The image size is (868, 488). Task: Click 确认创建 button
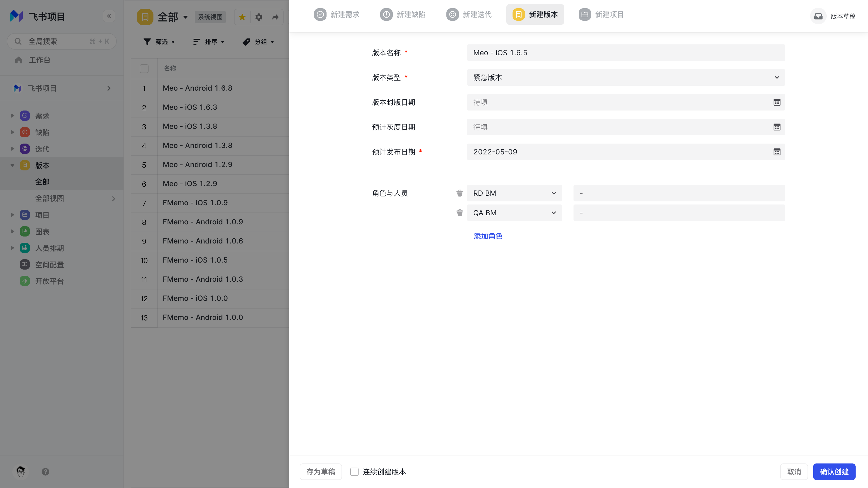[x=834, y=471]
